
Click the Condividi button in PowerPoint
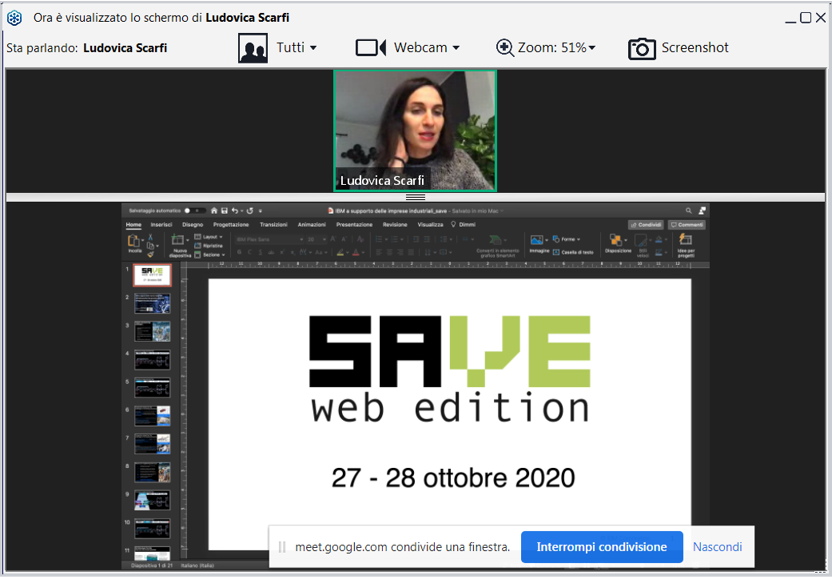coord(646,225)
